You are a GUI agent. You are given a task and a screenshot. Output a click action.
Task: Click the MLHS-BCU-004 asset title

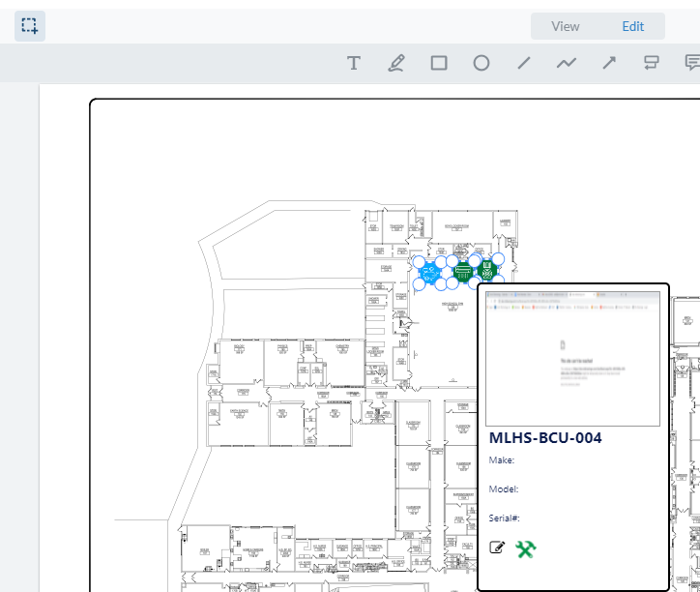(x=545, y=438)
